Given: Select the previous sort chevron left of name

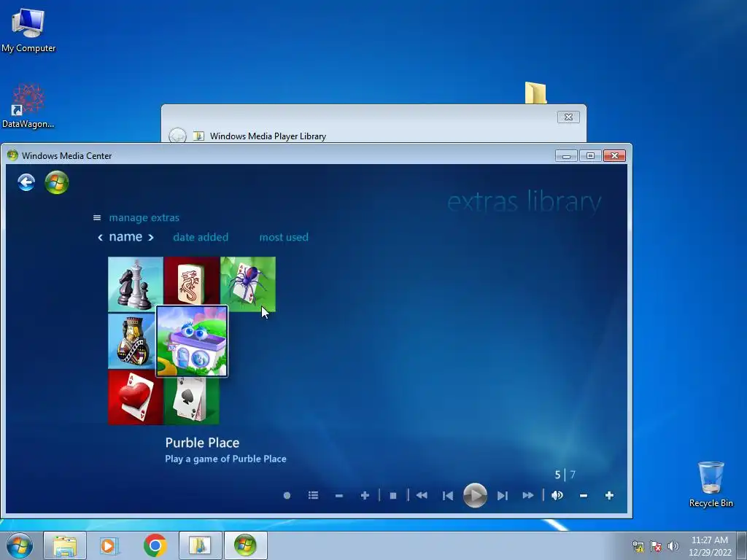Looking at the screenshot, I should [x=100, y=237].
